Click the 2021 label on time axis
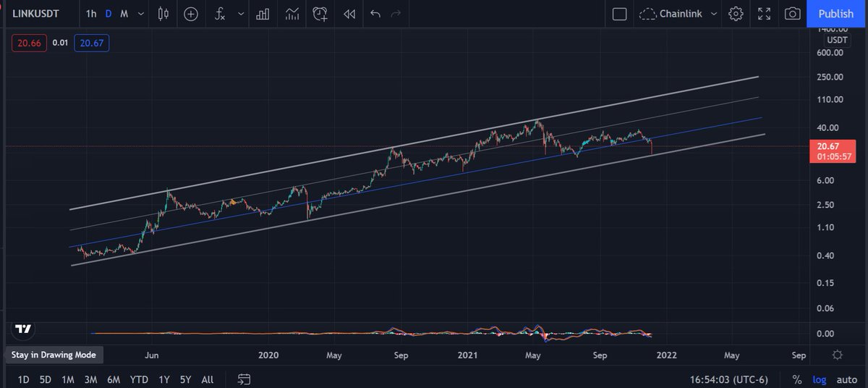Screen dimensions: 868x388 (468, 355)
